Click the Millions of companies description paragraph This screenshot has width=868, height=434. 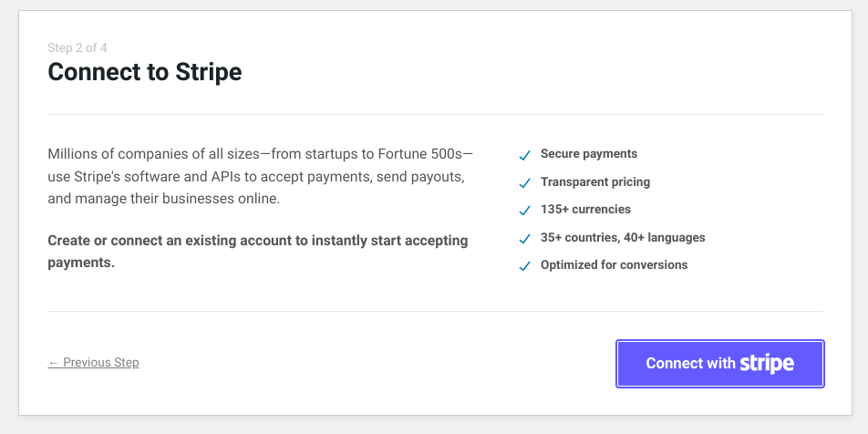tap(261, 176)
